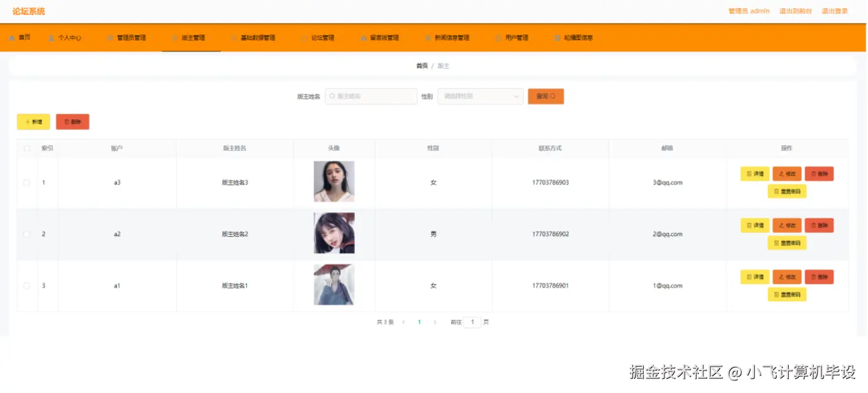Click the red 删除 button for account a2

pyautogui.click(x=819, y=225)
